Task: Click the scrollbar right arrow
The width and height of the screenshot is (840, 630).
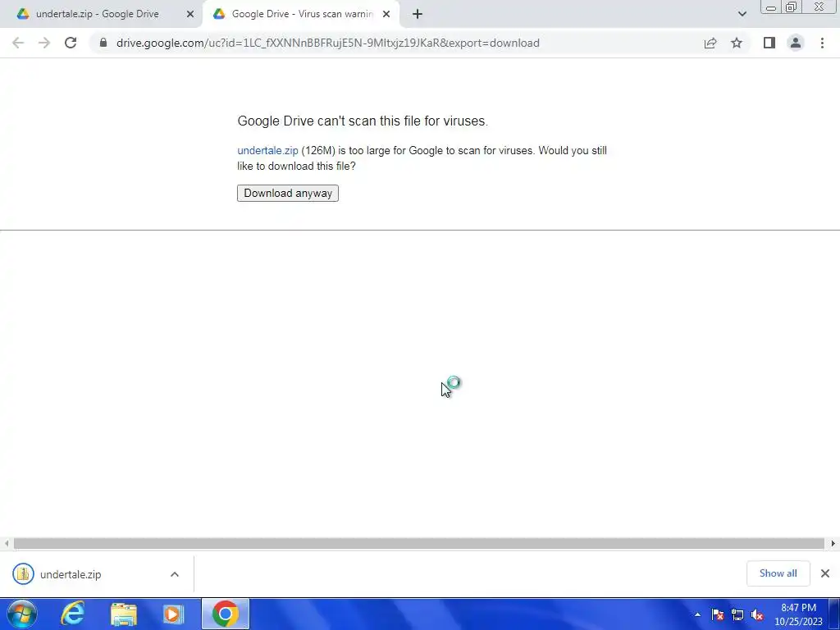Action: [833, 543]
